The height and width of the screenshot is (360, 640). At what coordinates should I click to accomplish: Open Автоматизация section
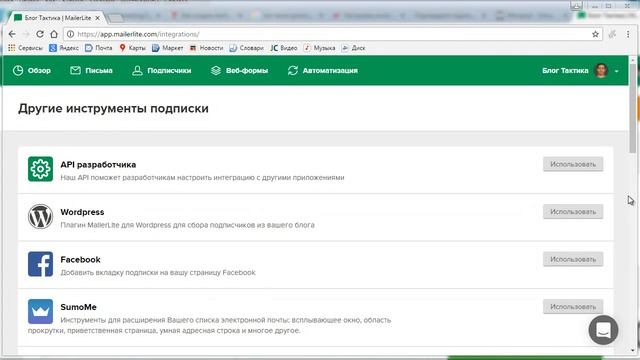point(322,71)
